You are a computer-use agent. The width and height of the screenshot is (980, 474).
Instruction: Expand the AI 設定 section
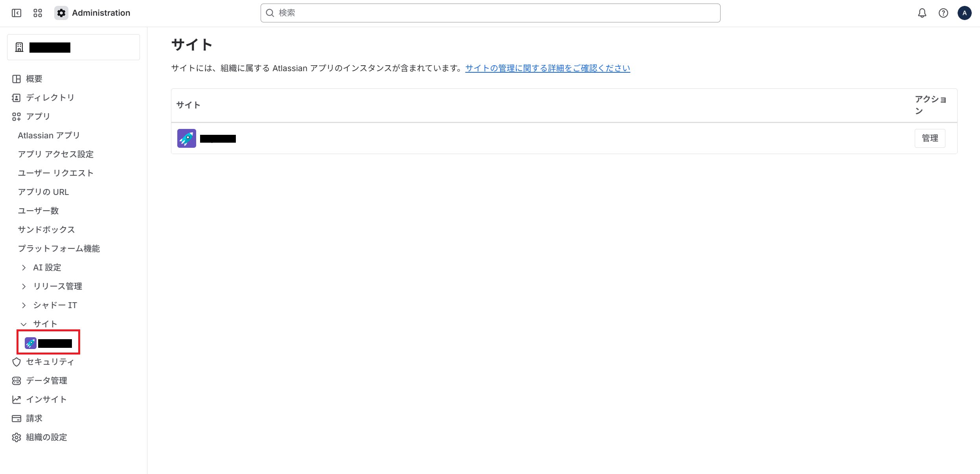[x=24, y=268]
